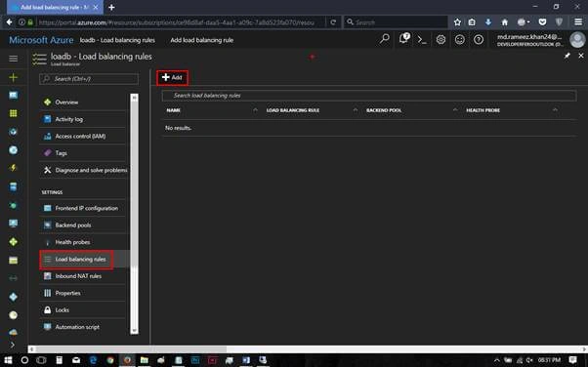588x367 pixels.
Task: Open the Windows Start menu
Action: tap(8, 360)
